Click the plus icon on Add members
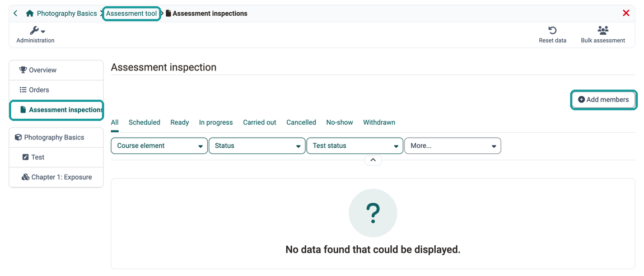644x276 pixels. 581,100
